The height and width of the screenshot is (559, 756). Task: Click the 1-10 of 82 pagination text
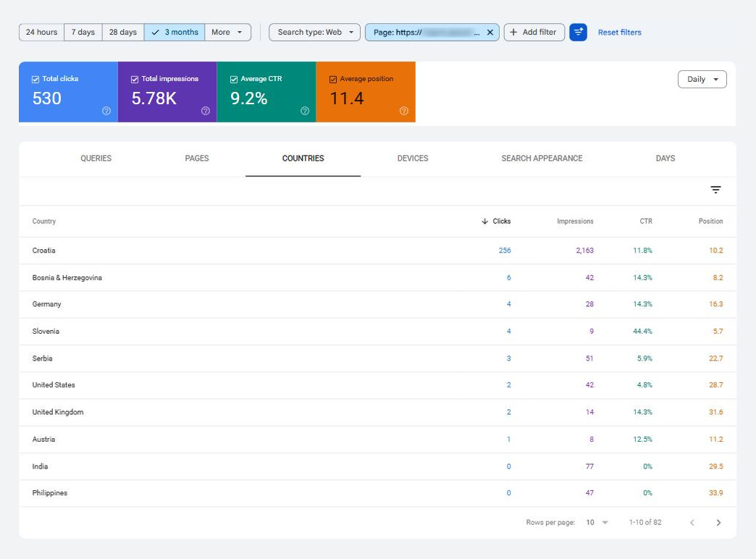pyautogui.click(x=645, y=522)
